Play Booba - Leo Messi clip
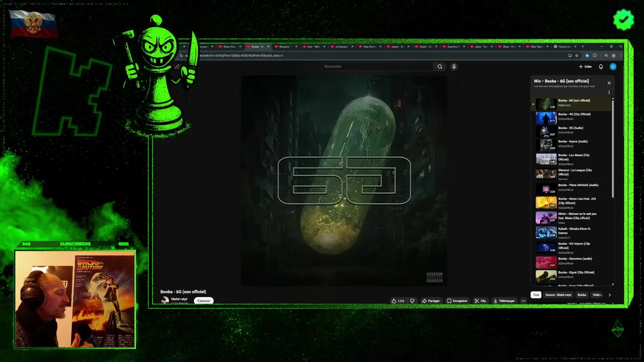Image resolution: width=644 pixels, height=362 pixels. click(572, 159)
